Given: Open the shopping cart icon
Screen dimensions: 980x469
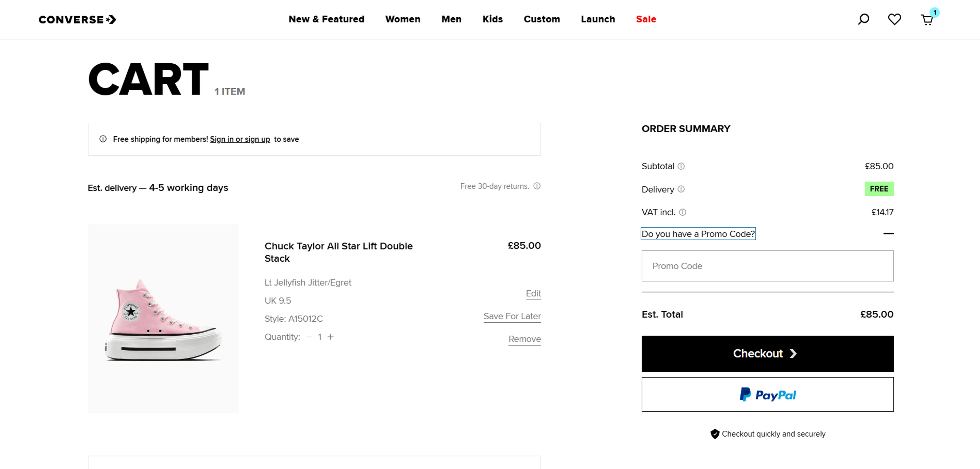Looking at the screenshot, I should (927, 19).
